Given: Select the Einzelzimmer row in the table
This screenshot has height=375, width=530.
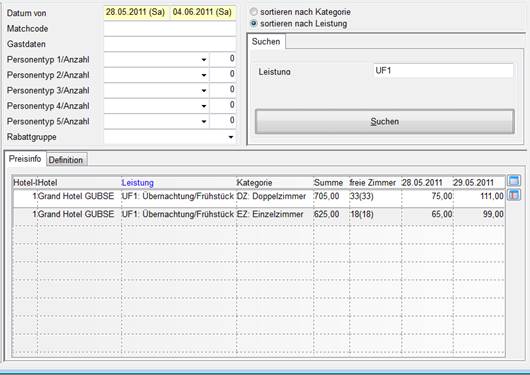Looking at the screenshot, I should tap(259, 214).
